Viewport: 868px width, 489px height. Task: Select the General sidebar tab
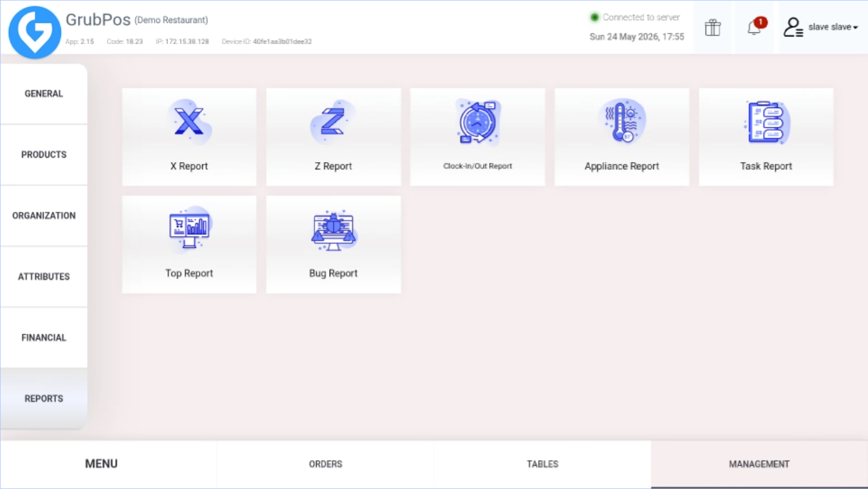pos(44,93)
